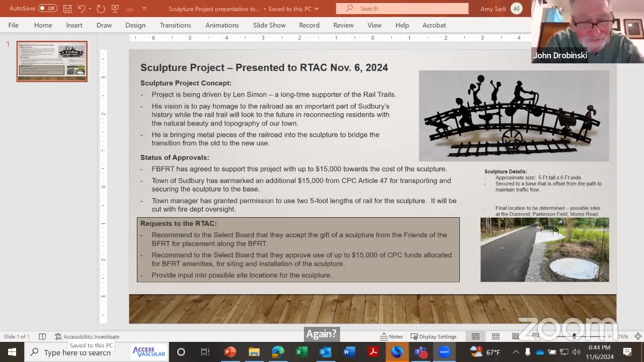Switch to Slide Sorter view icon
The image size is (644, 362).
496,336
